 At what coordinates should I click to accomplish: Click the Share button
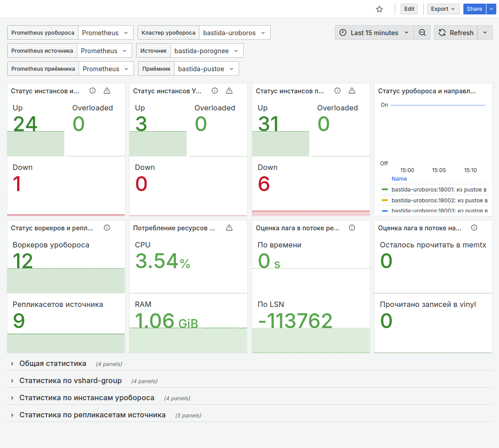[x=474, y=9]
